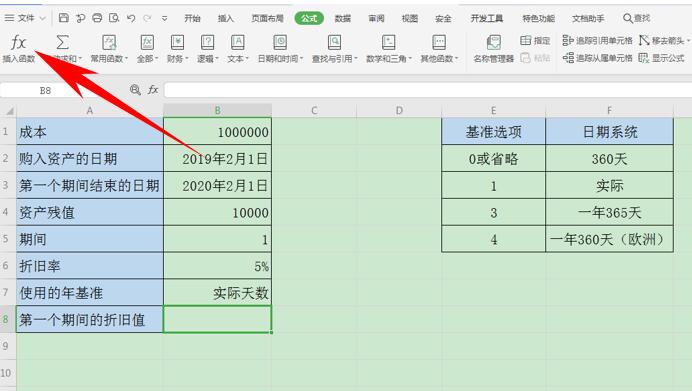
Task: Click 移去箭头 to remove arrows
Action: [664, 41]
